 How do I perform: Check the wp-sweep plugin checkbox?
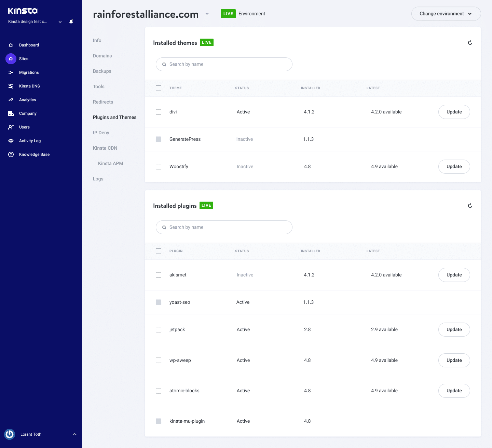[x=159, y=361]
